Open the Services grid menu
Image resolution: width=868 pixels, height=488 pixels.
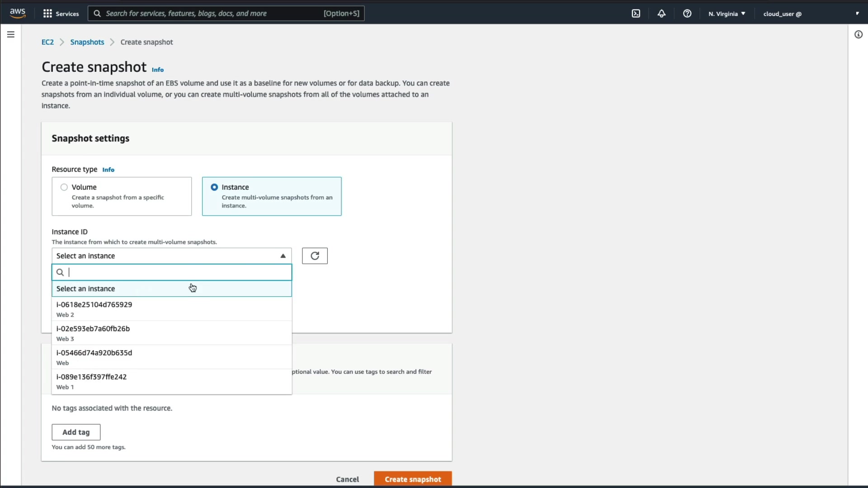click(x=61, y=14)
